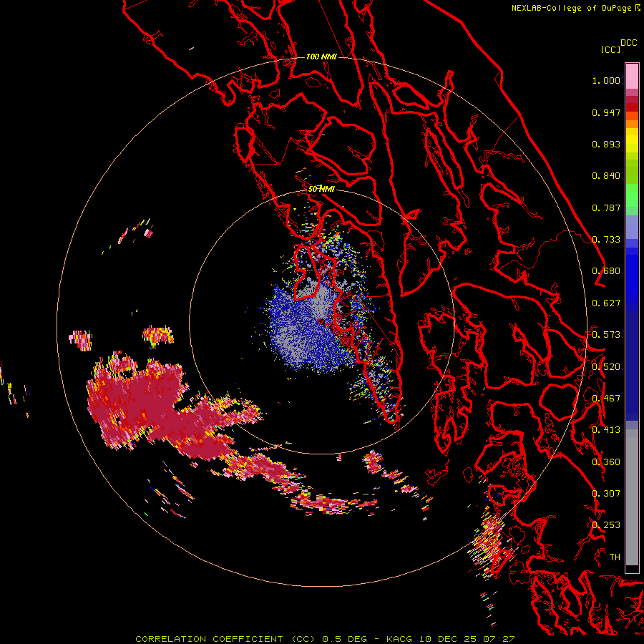Select the 0.947 legend value
Viewport: 644px width, 644px height.
pyautogui.click(x=606, y=112)
